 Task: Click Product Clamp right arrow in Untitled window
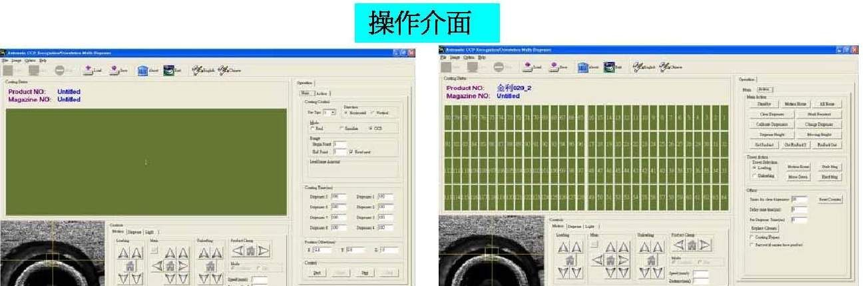pyautogui.click(x=263, y=251)
